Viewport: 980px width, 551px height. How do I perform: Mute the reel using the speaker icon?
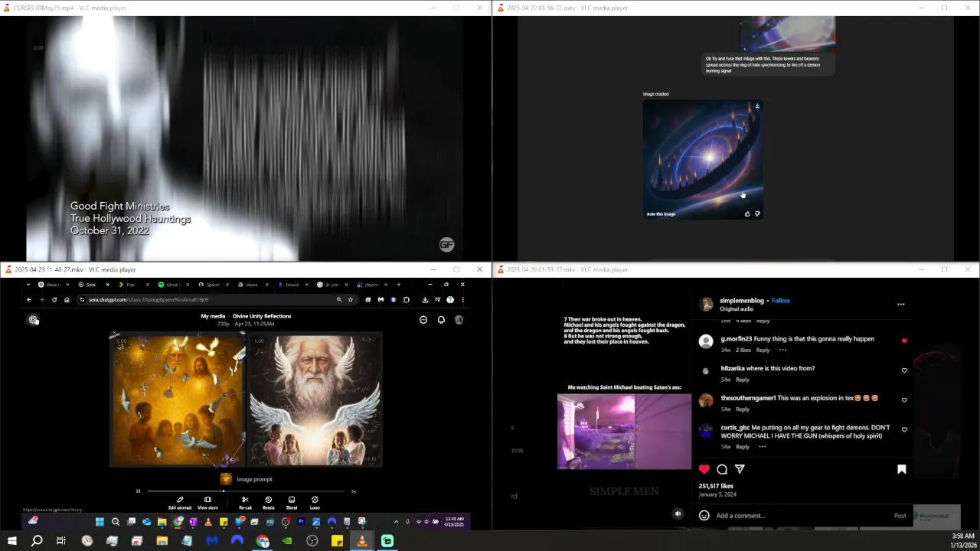click(678, 514)
